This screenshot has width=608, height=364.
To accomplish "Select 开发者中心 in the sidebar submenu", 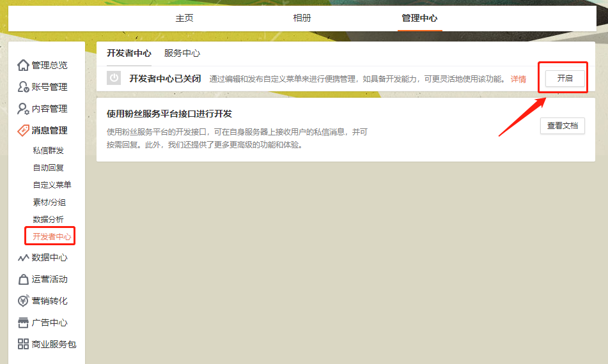I will 52,236.
